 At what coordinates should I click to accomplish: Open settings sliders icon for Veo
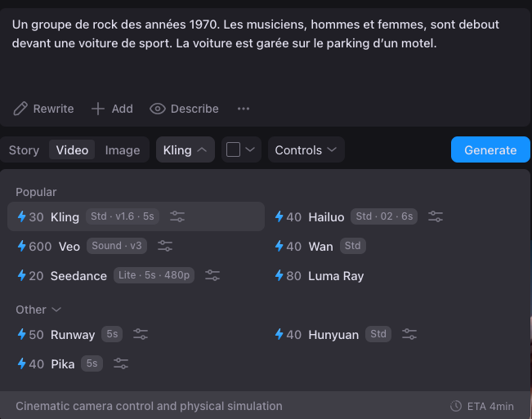[x=165, y=246]
